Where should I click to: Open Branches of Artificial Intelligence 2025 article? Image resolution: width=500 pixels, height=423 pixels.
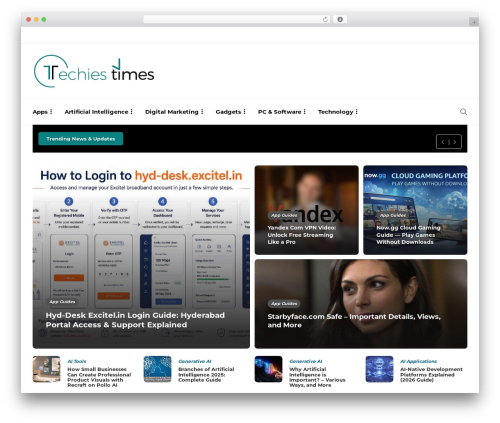coord(206,374)
